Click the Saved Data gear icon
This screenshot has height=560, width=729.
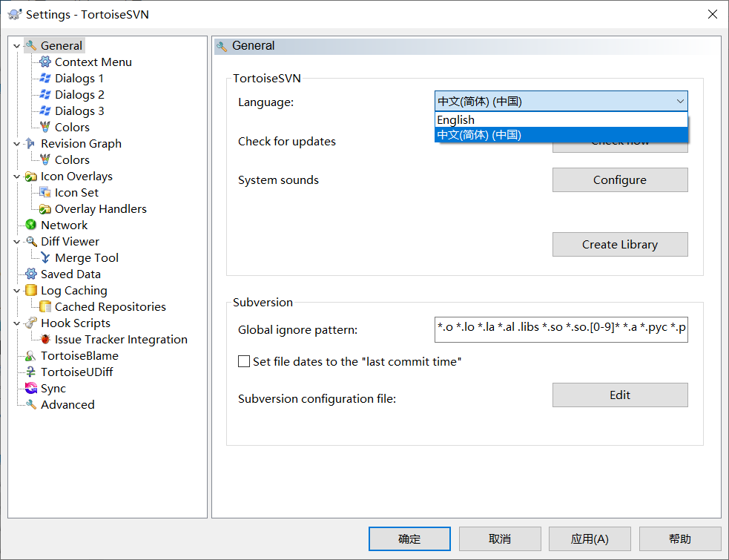tap(30, 274)
